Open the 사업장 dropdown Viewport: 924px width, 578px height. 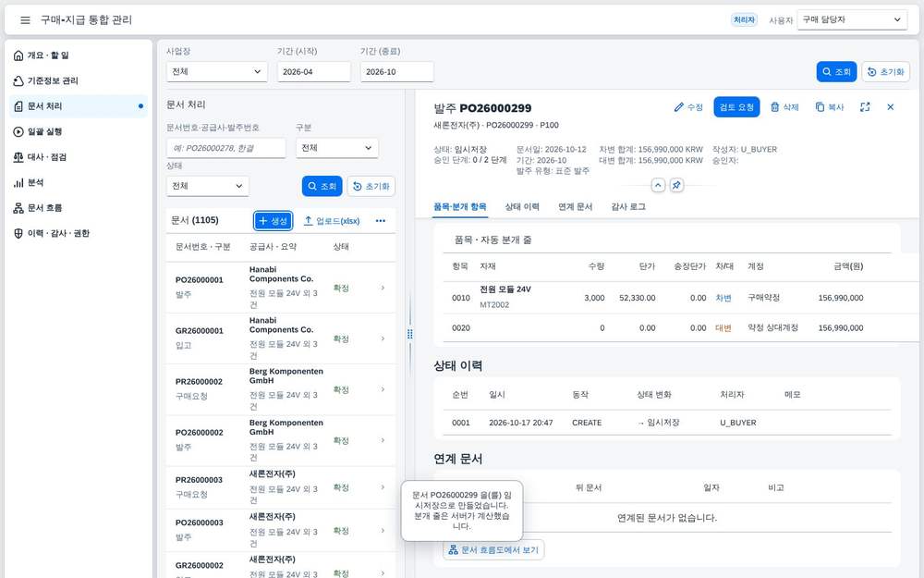tap(216, 71)
